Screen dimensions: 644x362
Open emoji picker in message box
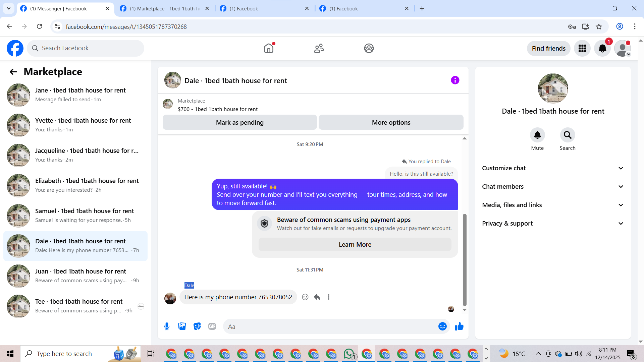click(x=442, y=326)
